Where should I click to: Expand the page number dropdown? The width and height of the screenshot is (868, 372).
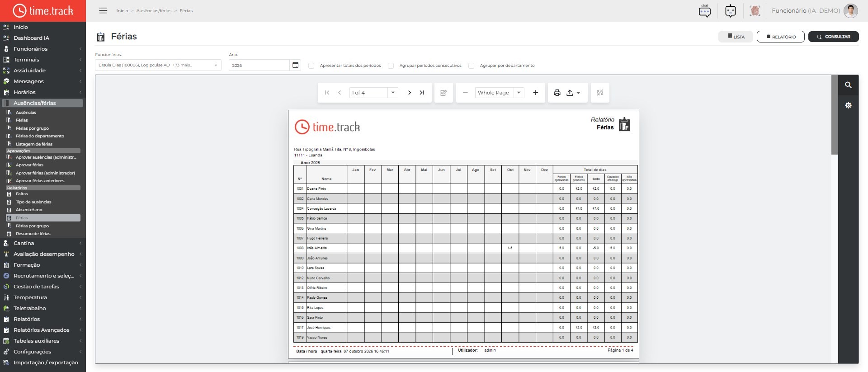click(x=393, y=93)
